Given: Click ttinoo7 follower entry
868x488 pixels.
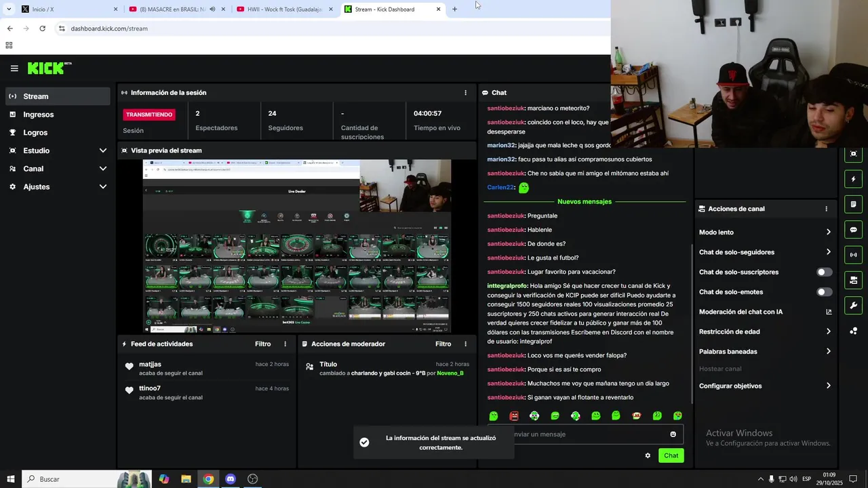Looking at the screenshot, I should point(207,392).
